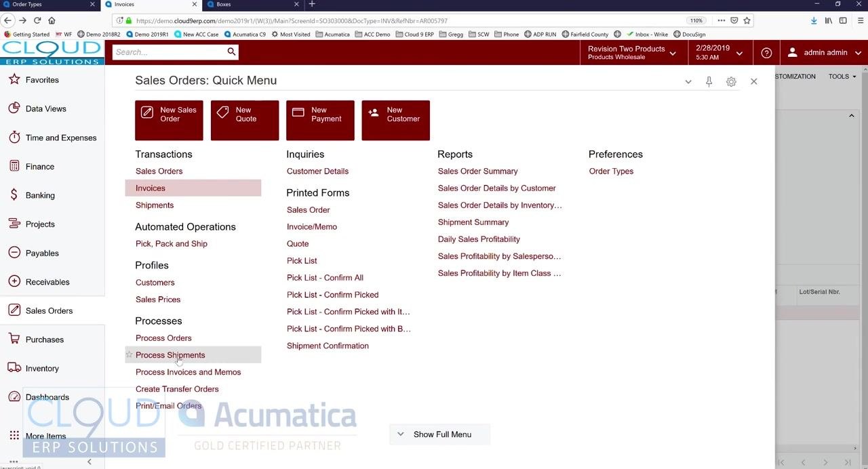Image resolution: width=868 pixels, height=469 pixels.
Task: Click New Sales Order tile
Action: (169, 121)
